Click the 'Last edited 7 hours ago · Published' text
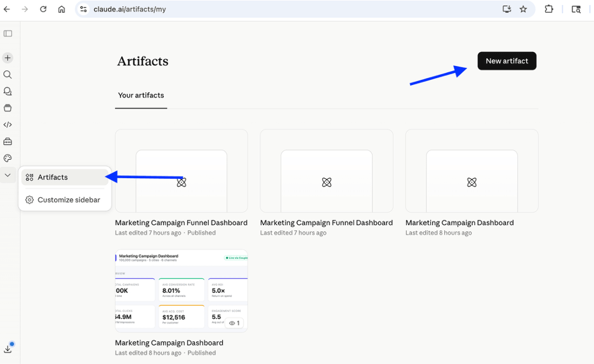The height and width of the screenshot is (364, 594). [x=165, y=233]
